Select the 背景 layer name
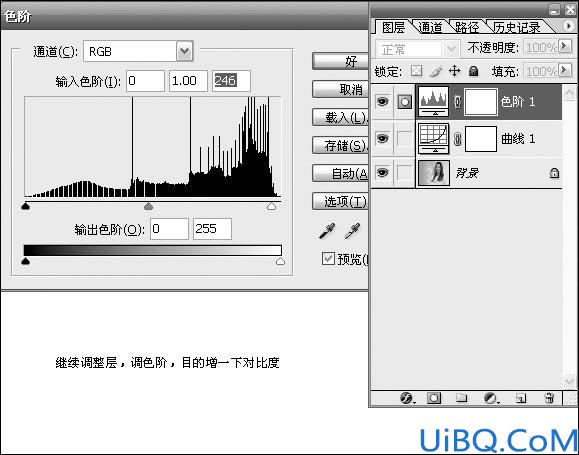Image resolution: width=579 pixels, height=455 pixels. coord(467,172)
